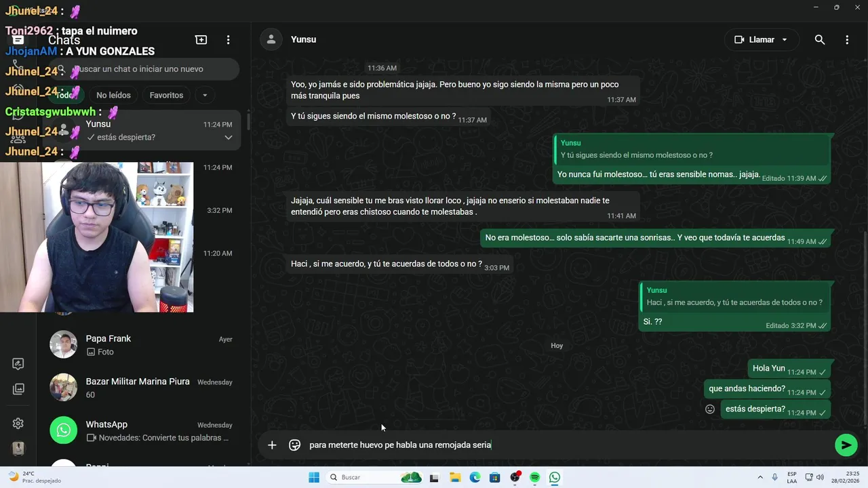Image resolution: width=868 pixels, height=488 pixels.
Task: Jump to quoted 'Y tú sigues siendo' message
Action: (x=692, y=149)
